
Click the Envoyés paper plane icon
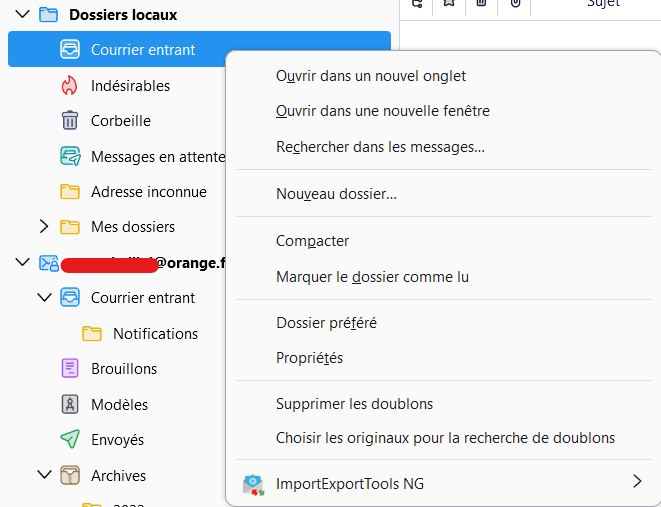[70, 439]
